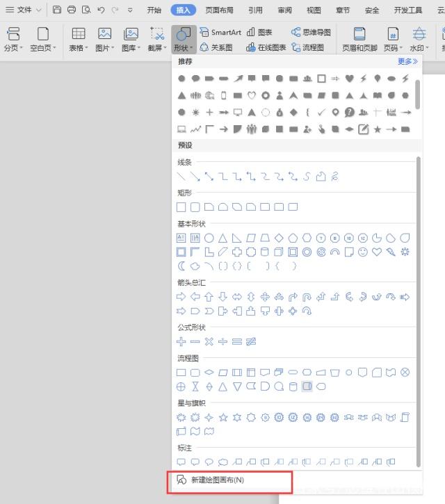This screenshot has height=504, width=445.
Task: Select the smiley face basic shape
Action: [363, 252]
